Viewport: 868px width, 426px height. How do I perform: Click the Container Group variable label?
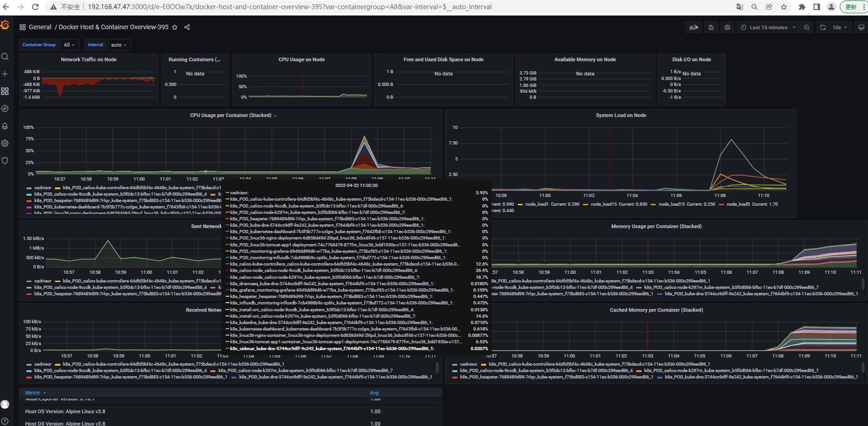pyautogui.click(x=39, y=45)
